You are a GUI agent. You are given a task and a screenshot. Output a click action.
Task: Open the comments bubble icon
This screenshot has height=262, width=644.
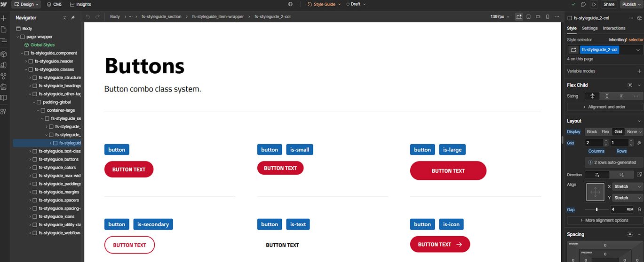pyautogui.click(x=583, y=4)
